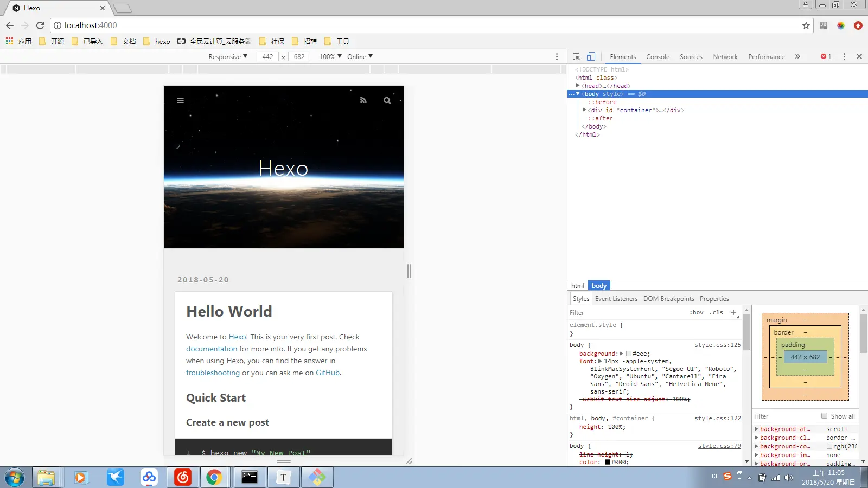868x488 pixels.
Task: Click the viewport width input field
Action: click(267, 56)
